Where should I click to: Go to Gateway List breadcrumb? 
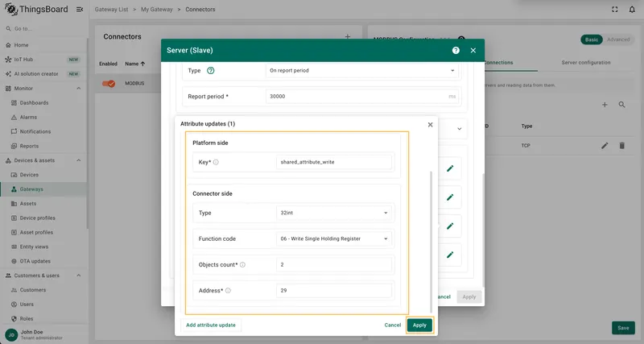pyautogui.click(x=111, y=9)
